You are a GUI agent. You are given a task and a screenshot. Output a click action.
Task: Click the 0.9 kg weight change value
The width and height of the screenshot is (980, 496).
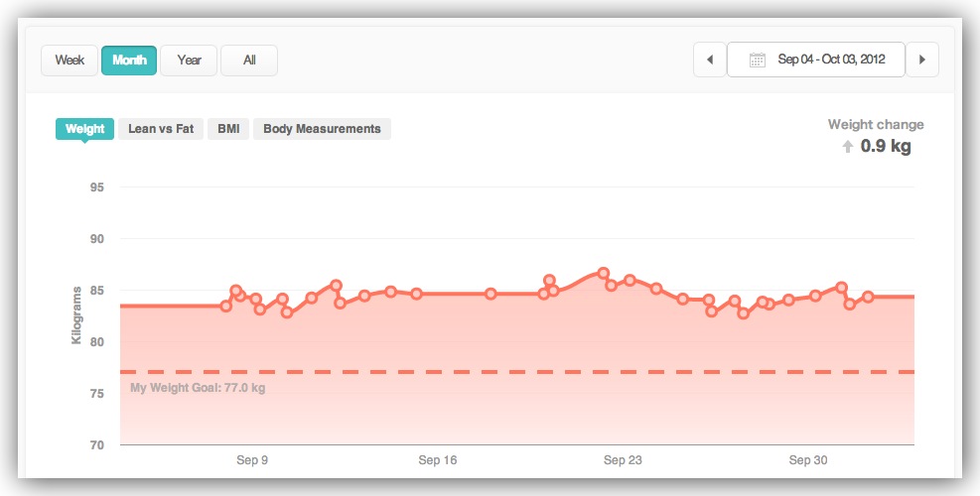tap(886, 147)
